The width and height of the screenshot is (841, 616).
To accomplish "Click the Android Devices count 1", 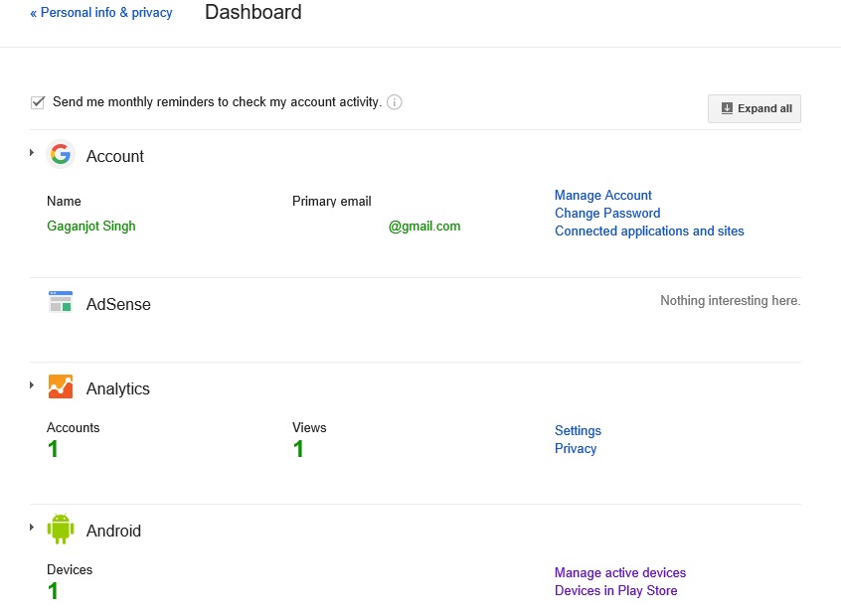I will [x=53, y=591].
